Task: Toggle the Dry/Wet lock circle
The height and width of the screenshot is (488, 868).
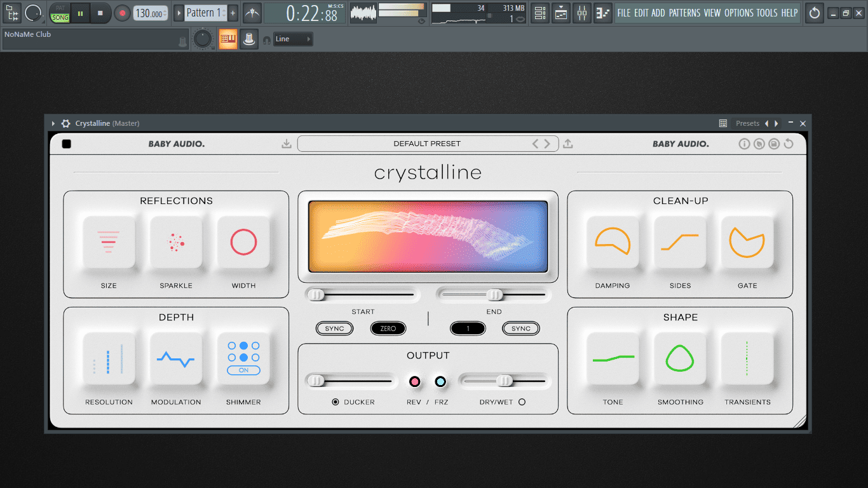Action: (x=522, y=402)
